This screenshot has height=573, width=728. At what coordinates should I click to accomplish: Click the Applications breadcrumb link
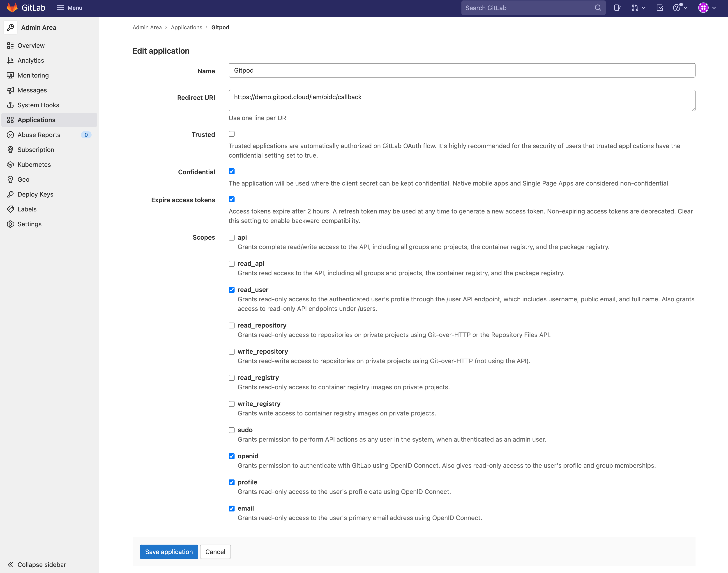coord(186,28)
